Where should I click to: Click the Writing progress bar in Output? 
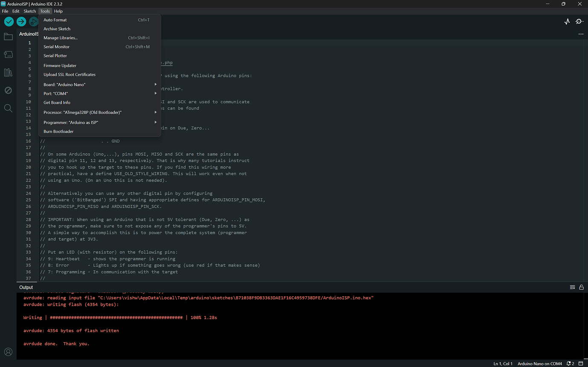point(119,317)
